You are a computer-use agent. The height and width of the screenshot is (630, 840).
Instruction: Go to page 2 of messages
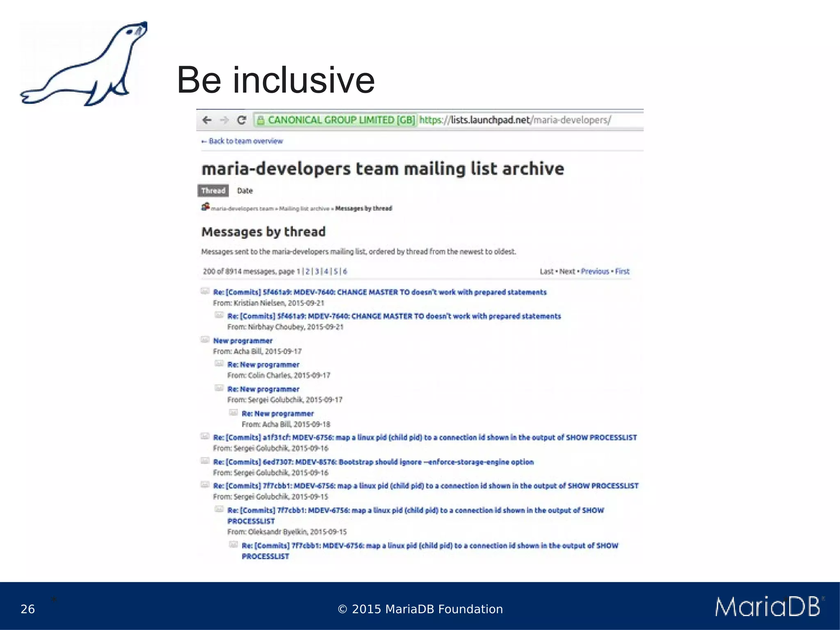308,272
